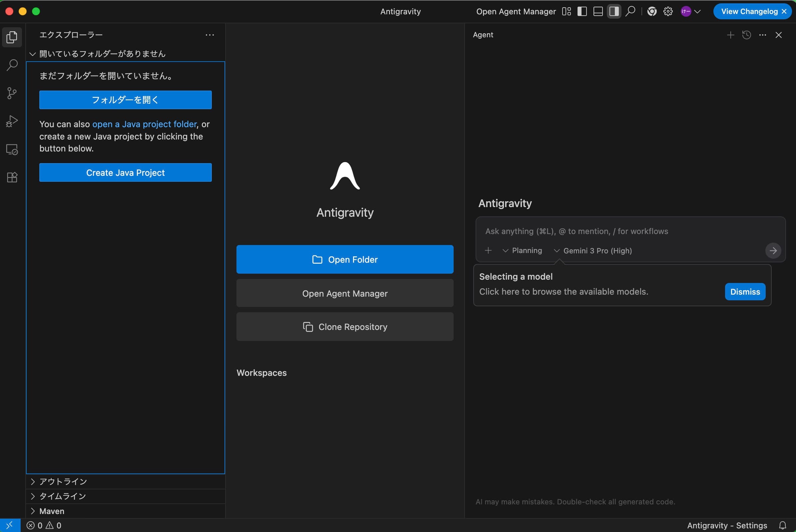Open the Remote Explorer view

click(12, 149)
